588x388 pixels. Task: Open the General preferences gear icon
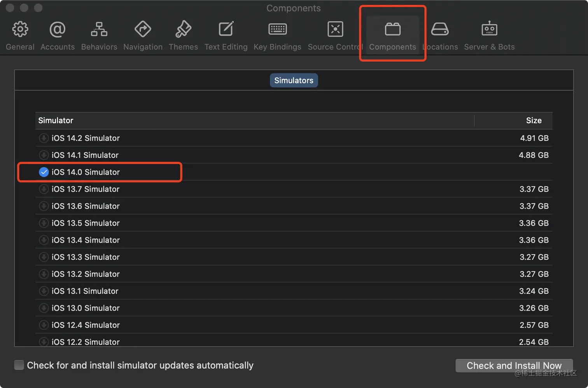pos(20,29)
